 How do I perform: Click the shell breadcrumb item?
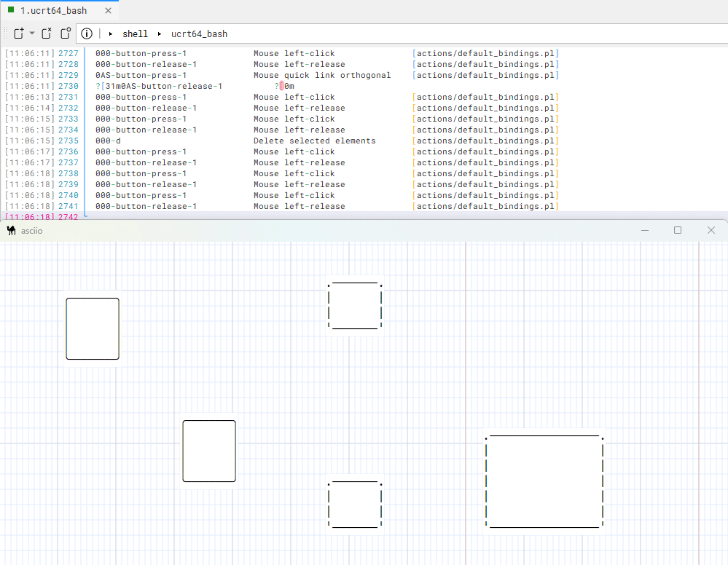point(135,33)
